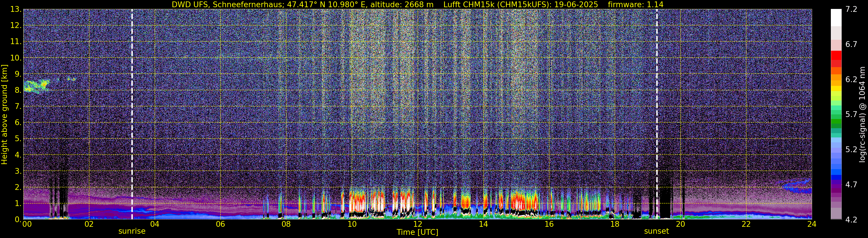This screenshot has width=868, height=238.
Task: Click the '6.7' colorbar tick value
Action: 851,44
